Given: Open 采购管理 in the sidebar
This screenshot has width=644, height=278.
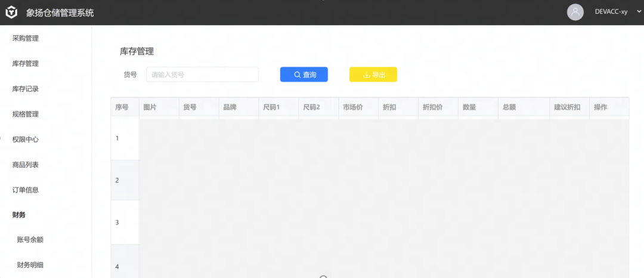Looking at the screenshot, I should (26, 39).
